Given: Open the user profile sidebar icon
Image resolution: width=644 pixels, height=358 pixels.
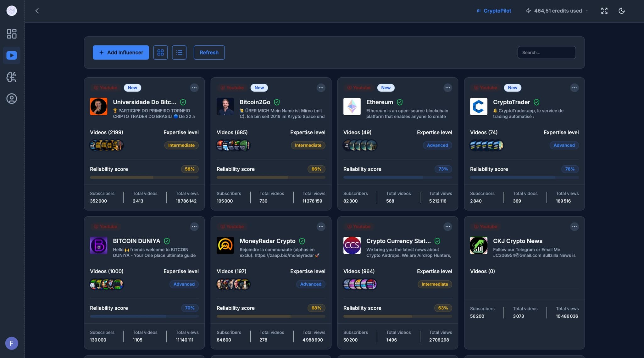Looking at the screenshot, I should pyautogui.click(x=12, y=99).
